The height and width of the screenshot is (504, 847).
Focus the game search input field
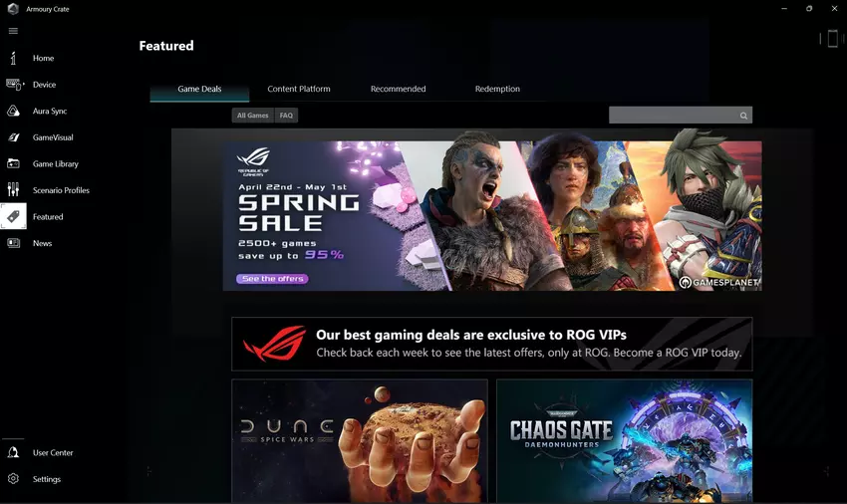tap(673, 116)
